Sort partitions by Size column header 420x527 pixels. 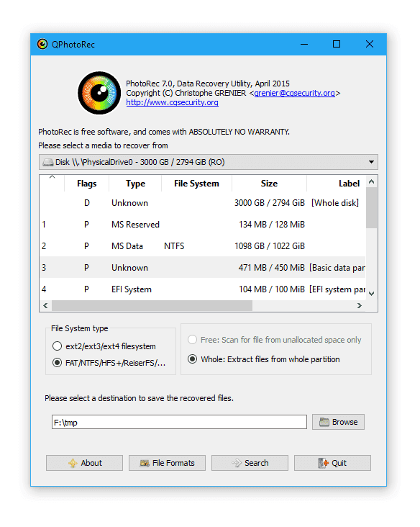269,184
